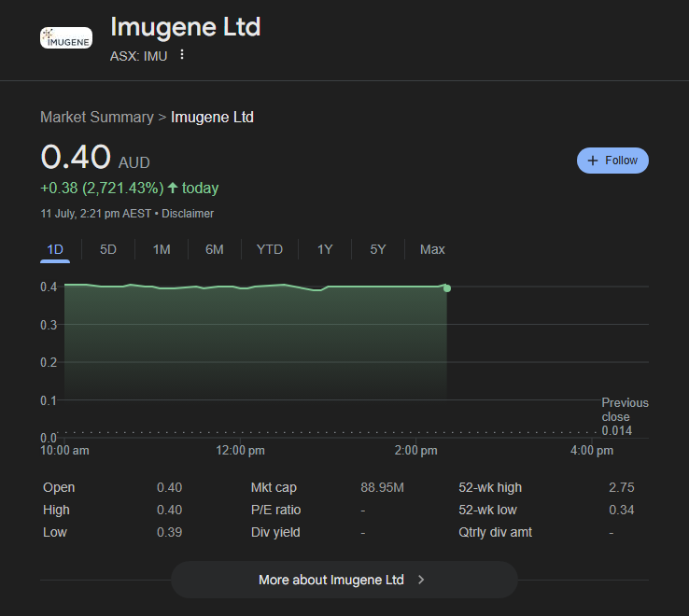Click the Previous close label on chart
The image size is (689, 616).
coord(625,410)
